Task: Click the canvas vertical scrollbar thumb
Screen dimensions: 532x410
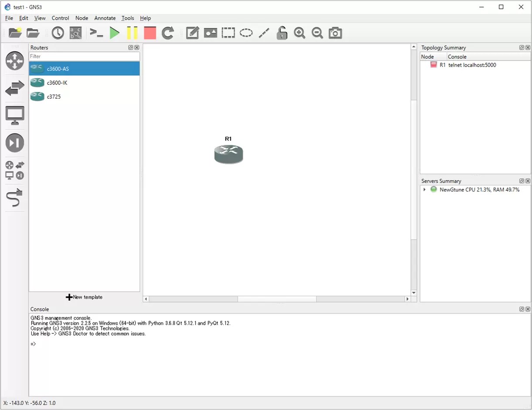Action: pyautogui.click(x=414, y=170)
